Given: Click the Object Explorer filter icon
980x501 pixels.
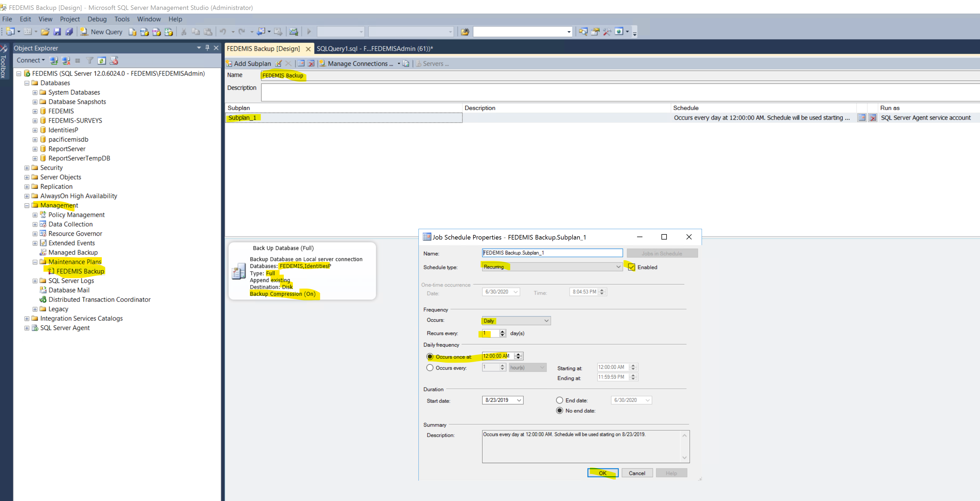Looking at the screenshot, I should pos(90,60).
